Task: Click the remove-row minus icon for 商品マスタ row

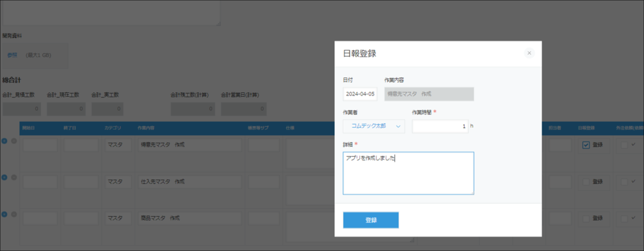Action: [14, 214]
